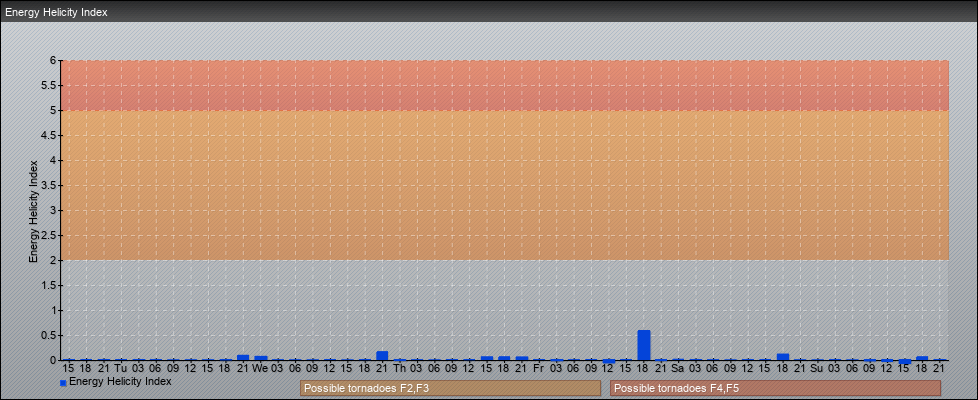The image size is (978, 400).
Task: Select the 'Possible tornadoes F2,F3' legend box
Action: [x=450, y=388]
